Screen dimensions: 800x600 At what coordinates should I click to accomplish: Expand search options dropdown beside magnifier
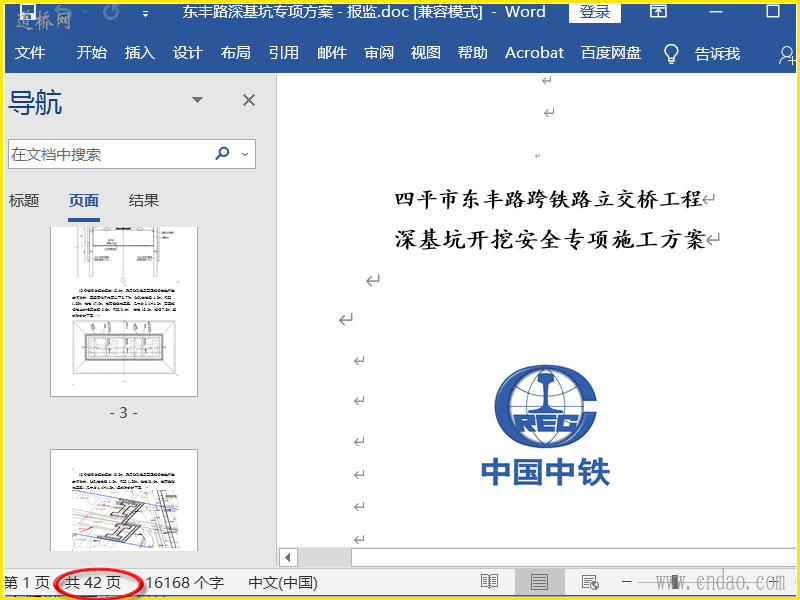[x=245, y=154]
